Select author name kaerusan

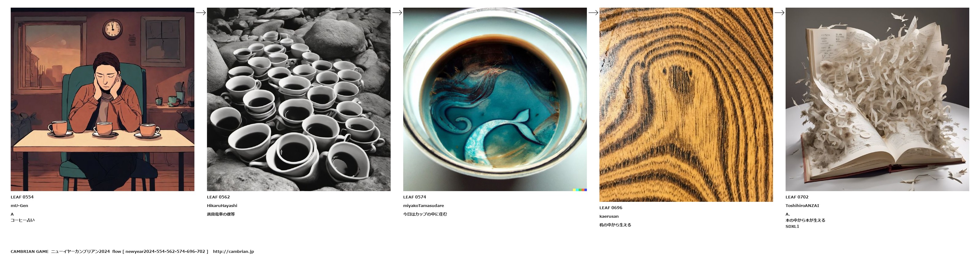click(609, 216)
